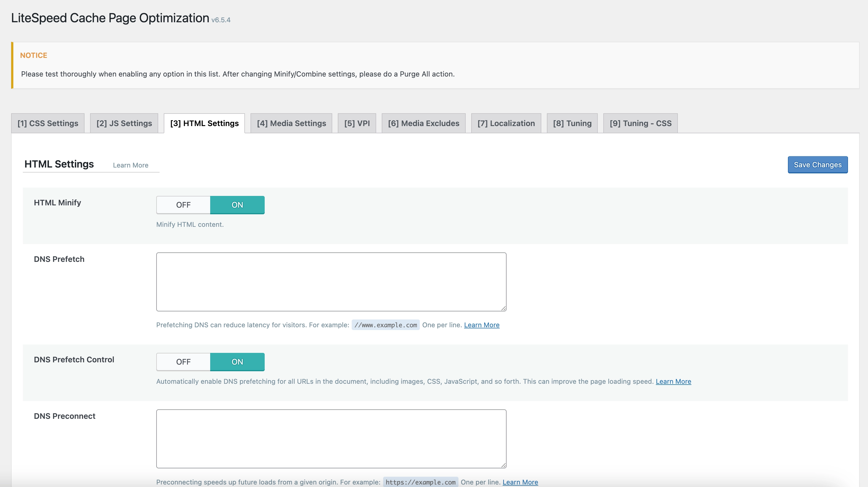This screenshot has height=487, width=868.
Task: Click the DNS Prefetch Control label
Action: (x=74, y=360)
